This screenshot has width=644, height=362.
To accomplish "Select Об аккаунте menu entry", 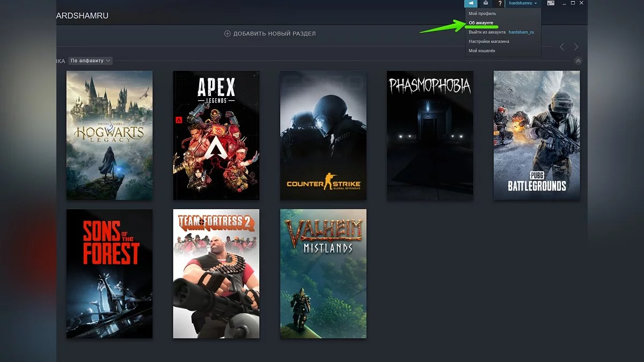I will pos(481,23).
